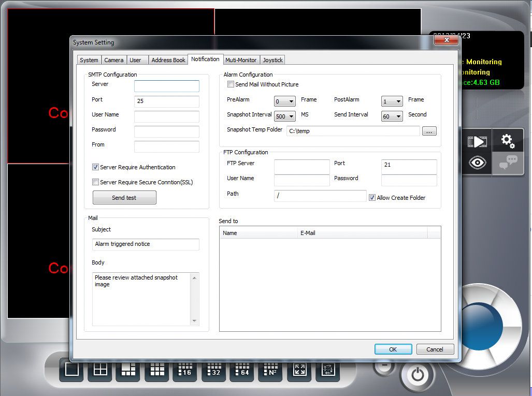The image size is (532, 396).
Task: Click the eye live-view icon
Action: click(477, 163)
